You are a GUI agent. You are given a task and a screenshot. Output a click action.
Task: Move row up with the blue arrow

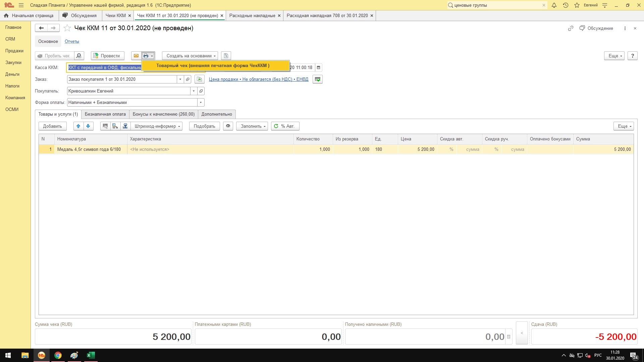78,126
